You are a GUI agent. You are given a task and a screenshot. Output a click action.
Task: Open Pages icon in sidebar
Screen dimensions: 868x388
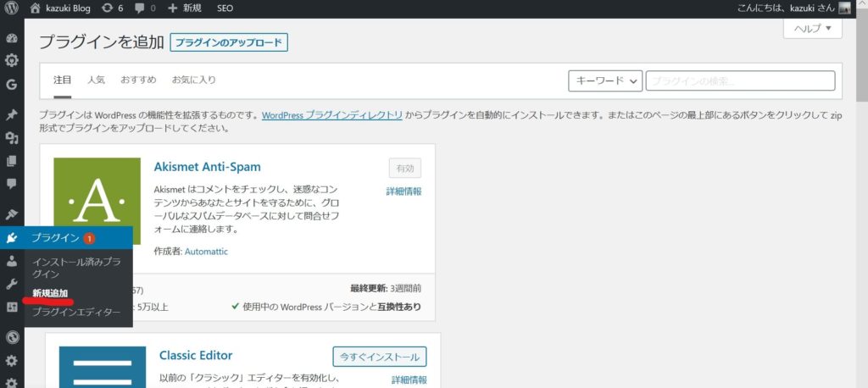[x=12, y=161]
